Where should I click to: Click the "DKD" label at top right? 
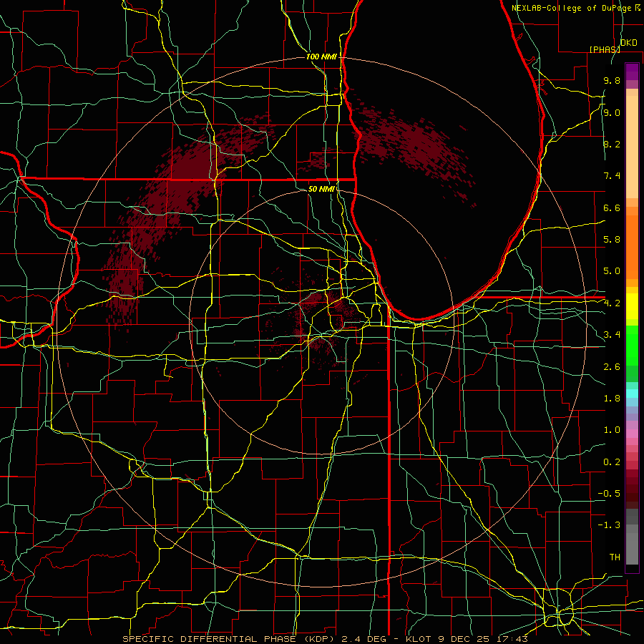628,43
